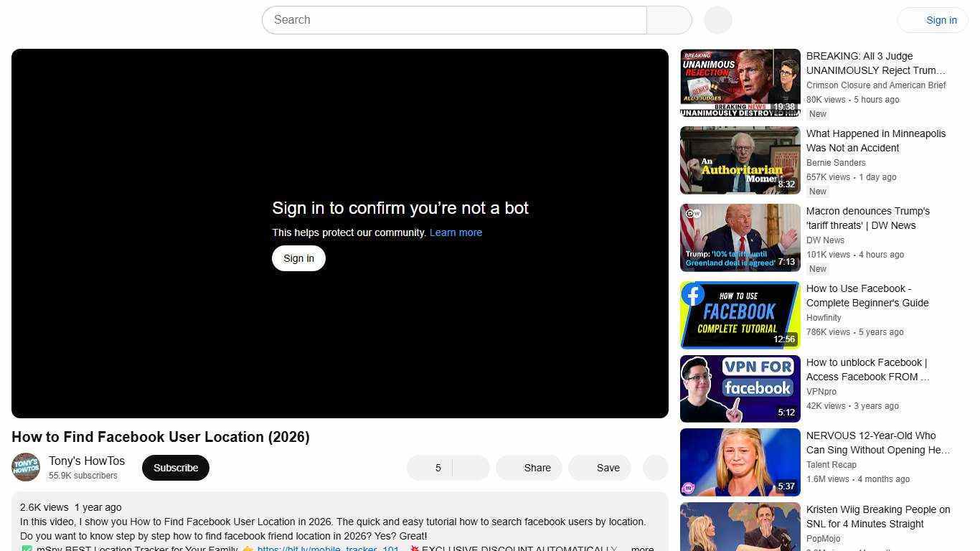This screenshot has width=980, height=551.
Task: Open the search input field
Action: (x=454, y=19)
